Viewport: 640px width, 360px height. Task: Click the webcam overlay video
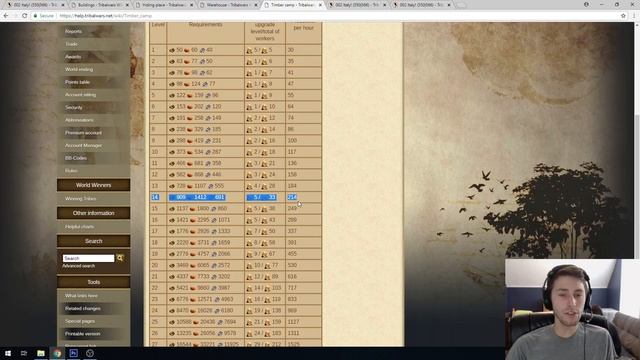coord(572,309)
